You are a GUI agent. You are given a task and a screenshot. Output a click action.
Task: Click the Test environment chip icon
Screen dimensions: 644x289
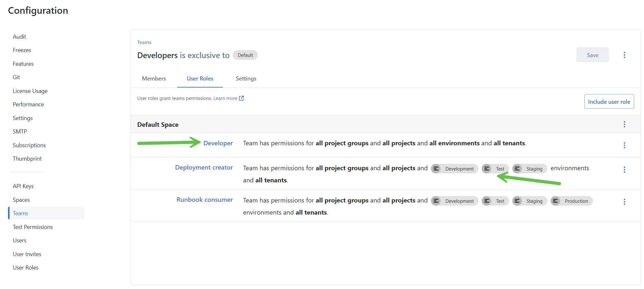[x=486, y=169]
